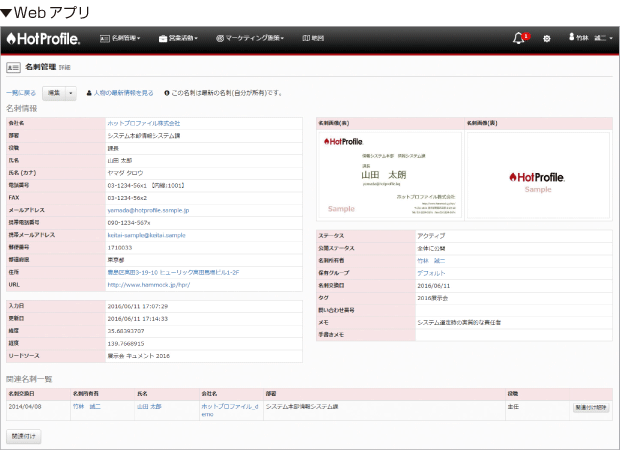This screenshot has width=620, height=450.
Task: Select the 更新日 value 2016/06/11 17:14:33
Action: [x=138, y=319]
